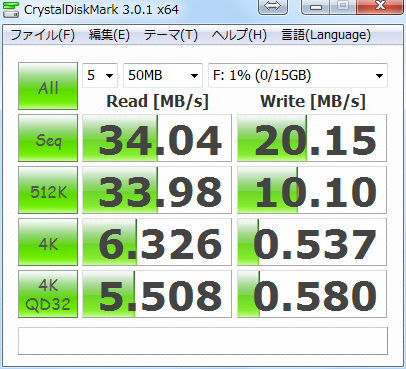Click the 4K QD32 write result 0.580
Image resolution: width=406 pixels, height=369 pixels.
pyautogui.click(x=312, y=294)
